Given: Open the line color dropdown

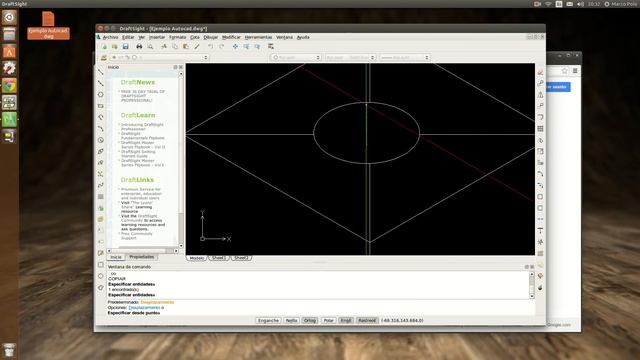Looking at the screenshot, I should pyautogui.click(x=296, y=58).
